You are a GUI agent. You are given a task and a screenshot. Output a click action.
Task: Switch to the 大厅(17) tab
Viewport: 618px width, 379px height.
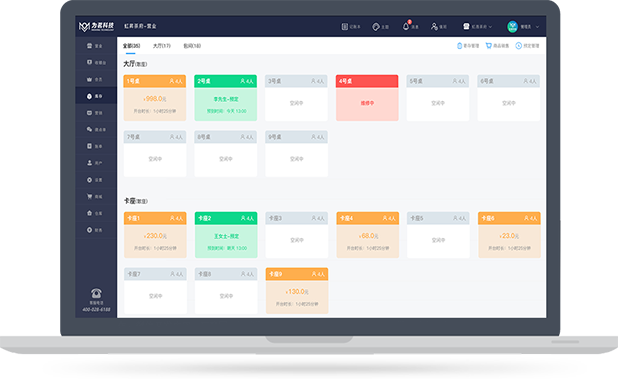162,46
